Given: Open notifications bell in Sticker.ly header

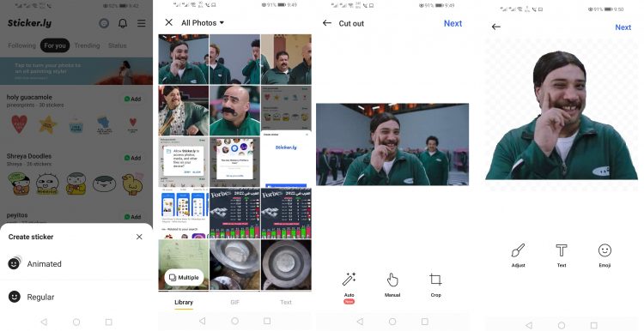Looking at the screenshot, I should coord(123,23).
